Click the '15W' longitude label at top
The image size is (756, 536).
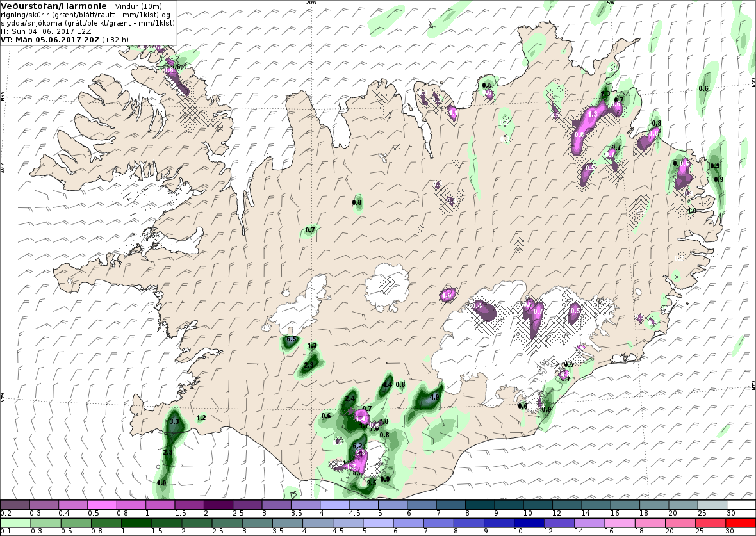609,3
